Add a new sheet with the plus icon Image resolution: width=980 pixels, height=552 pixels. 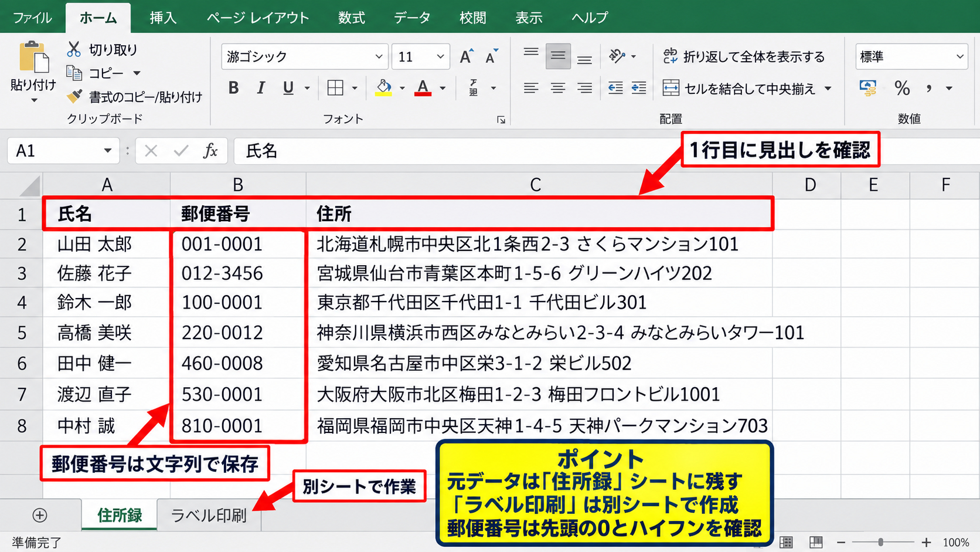point(40,515)
